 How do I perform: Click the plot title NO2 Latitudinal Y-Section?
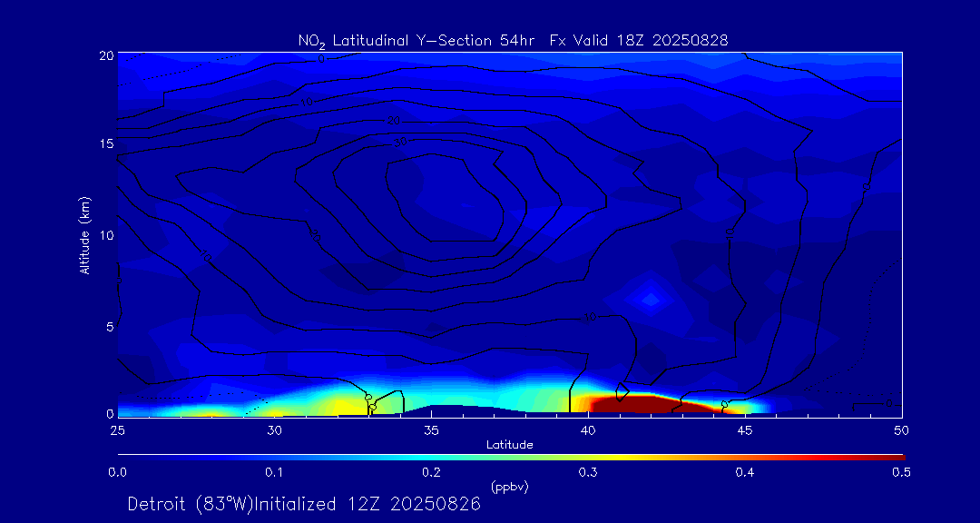513,40
